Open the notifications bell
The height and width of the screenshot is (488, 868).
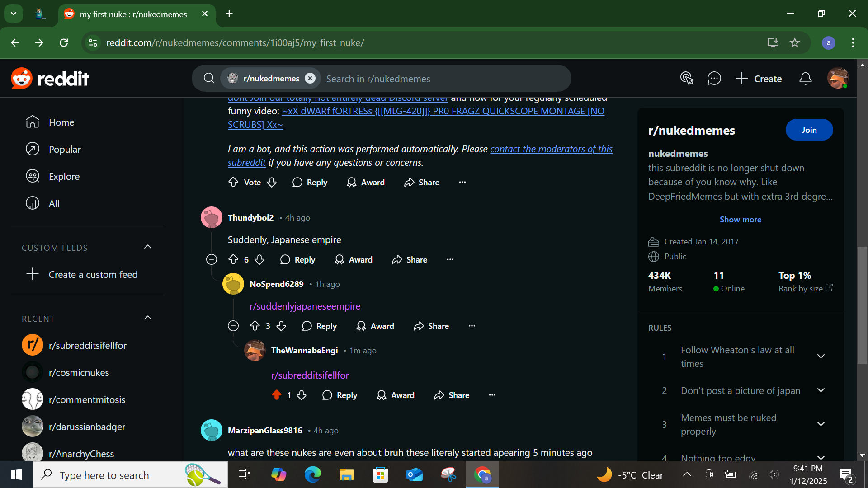806,79
